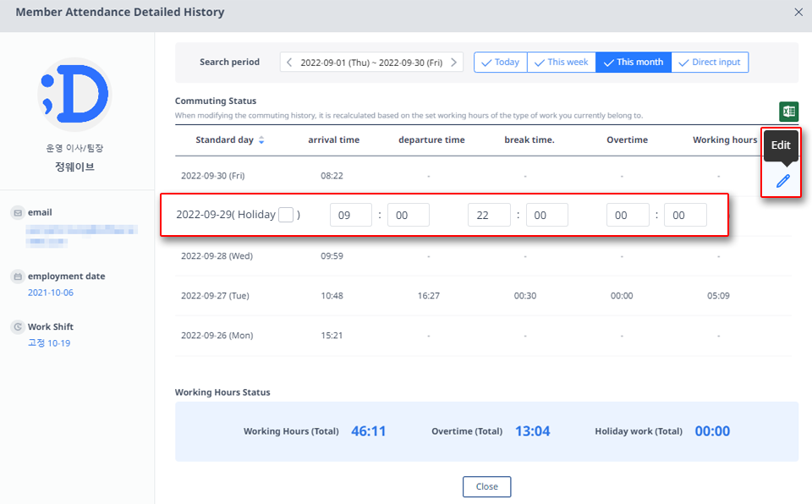Go to the next search period
This screenshot has height=504, width=812.
pyautogui.click(x=453, y=63)
